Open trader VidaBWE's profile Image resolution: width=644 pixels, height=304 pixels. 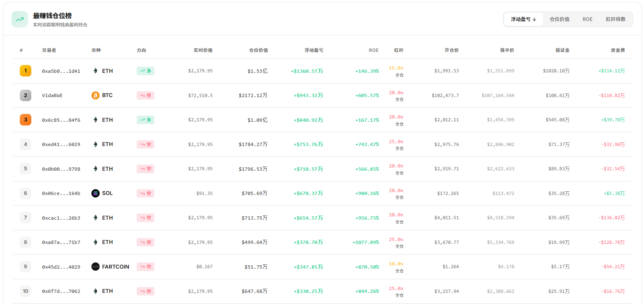(x=51, y=95)
